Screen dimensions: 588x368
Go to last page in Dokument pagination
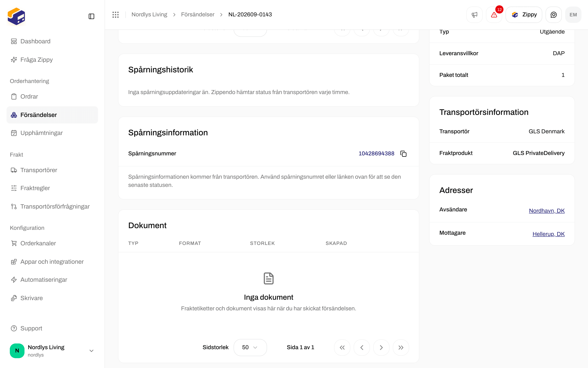pyautogui.click(x=401, y=348)
